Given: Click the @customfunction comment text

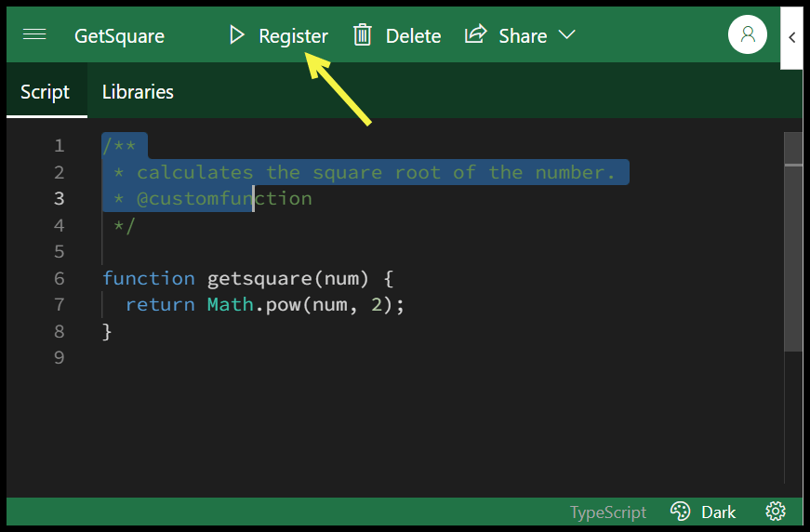Looking at the screenshot, I should pos(223,199).
